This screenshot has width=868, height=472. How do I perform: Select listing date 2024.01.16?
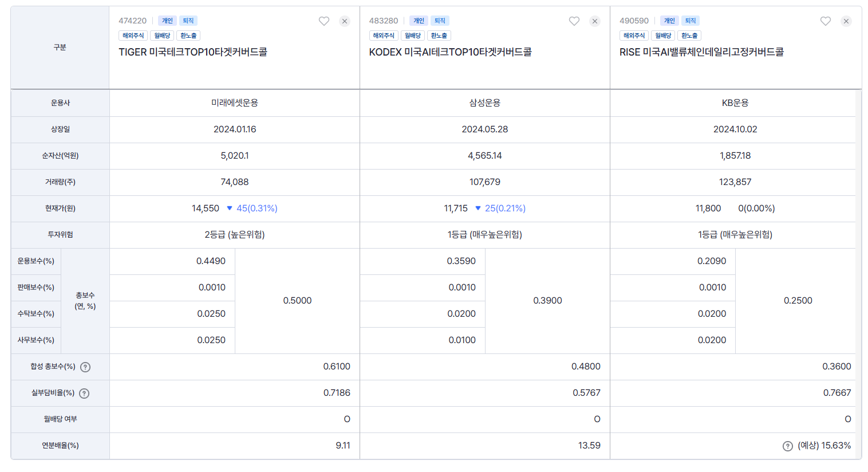[235, 129]
